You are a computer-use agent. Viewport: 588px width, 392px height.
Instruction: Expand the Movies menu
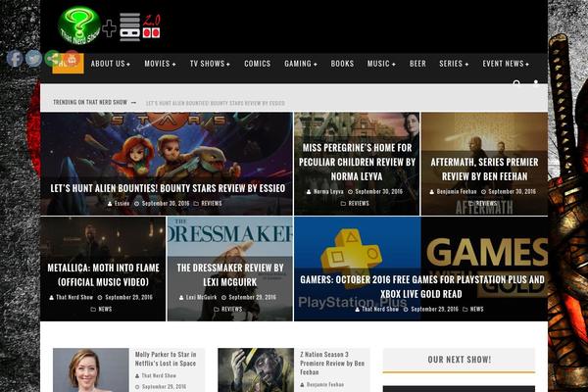(160, 64)
